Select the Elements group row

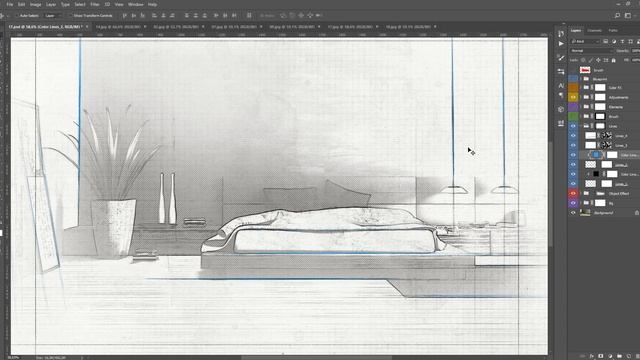(609, 107)
